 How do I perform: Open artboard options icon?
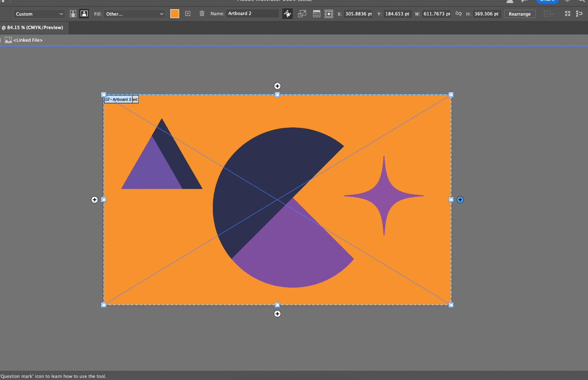pyautogui.click(x=316, y=14)
